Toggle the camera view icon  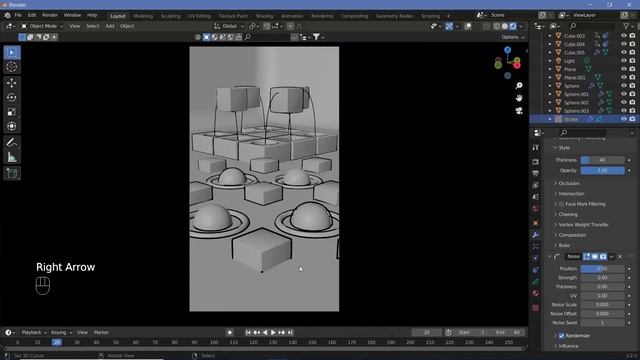click(519, 111)
